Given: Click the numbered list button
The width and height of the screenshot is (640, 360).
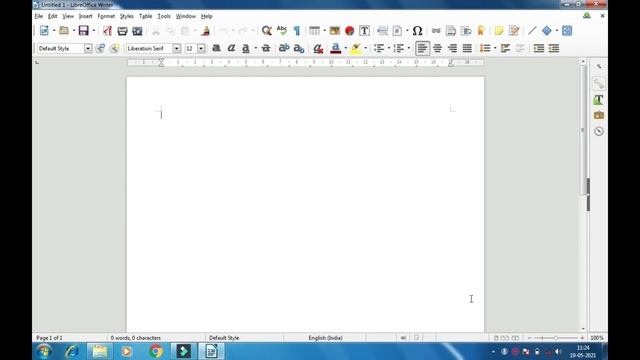Looking at the screenshot, I should pyautogui.click(x=399, y=48).
